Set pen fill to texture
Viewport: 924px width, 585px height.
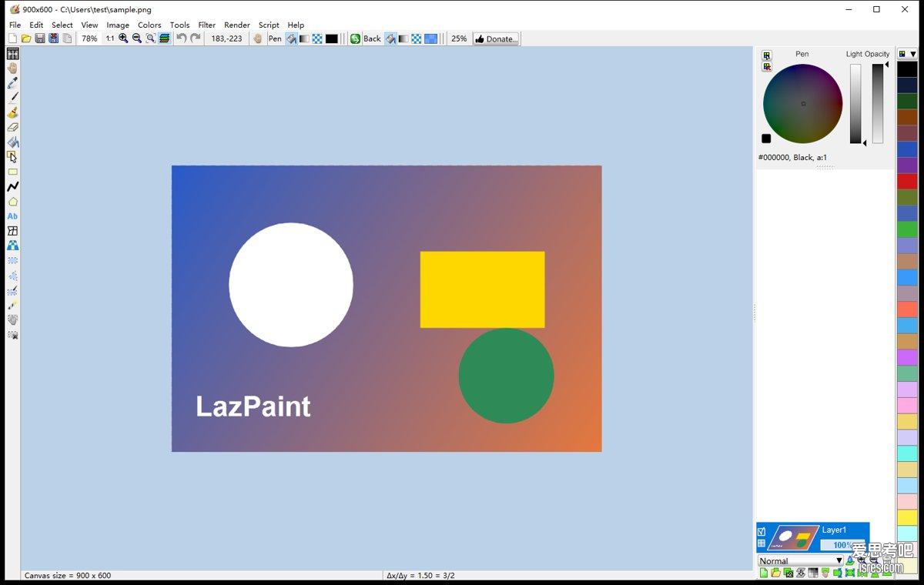[x=317, y=38]
